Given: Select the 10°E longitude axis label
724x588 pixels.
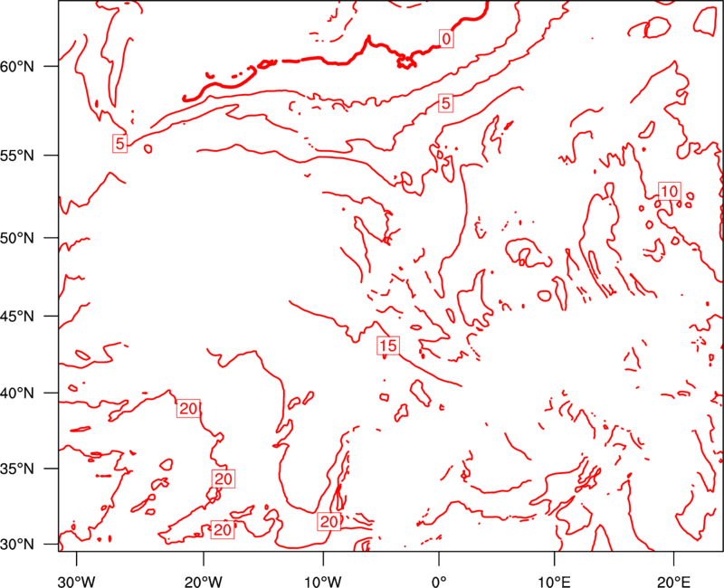Looking at the screenshot, I should click(554, 582).
